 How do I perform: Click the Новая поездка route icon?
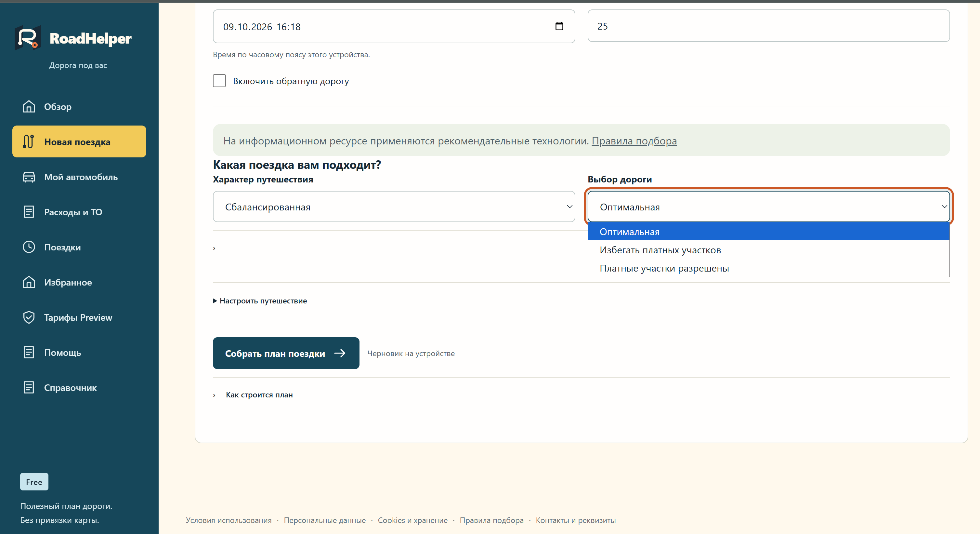[29, 141]
